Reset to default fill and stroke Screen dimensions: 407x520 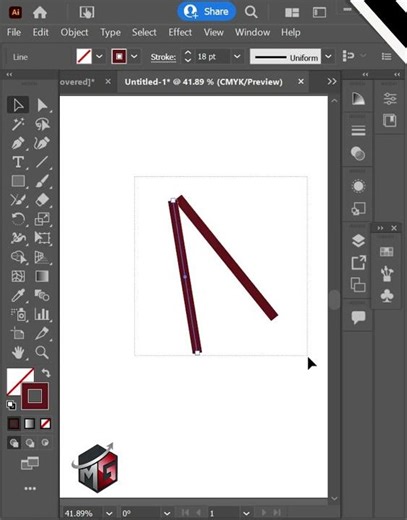point(11,405)
